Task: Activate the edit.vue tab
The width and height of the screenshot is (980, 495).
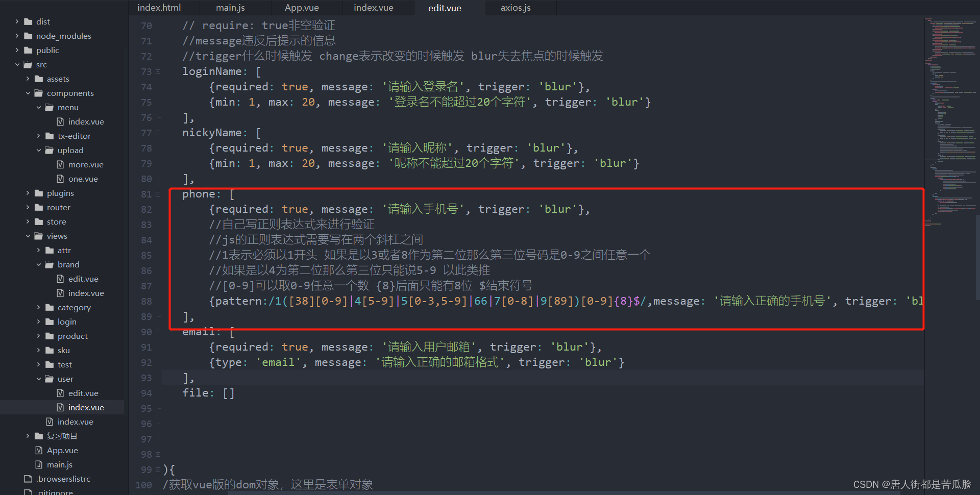Action: pos(445,8)
